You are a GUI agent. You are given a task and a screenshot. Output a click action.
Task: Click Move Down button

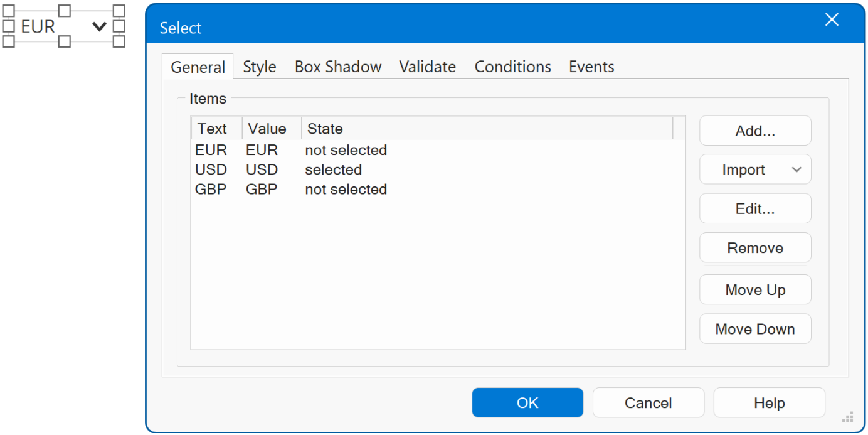pyautogui.click(x=754, y=330)
